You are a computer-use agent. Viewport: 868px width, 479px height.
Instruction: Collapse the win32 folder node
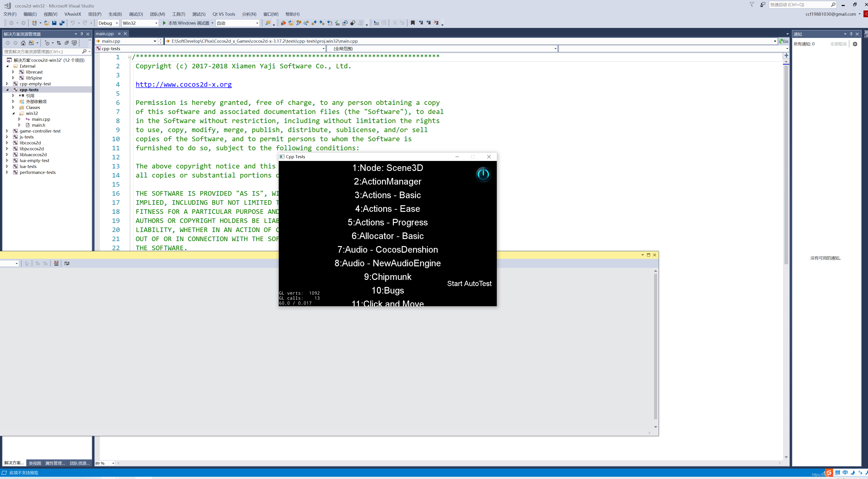[13, 113]
